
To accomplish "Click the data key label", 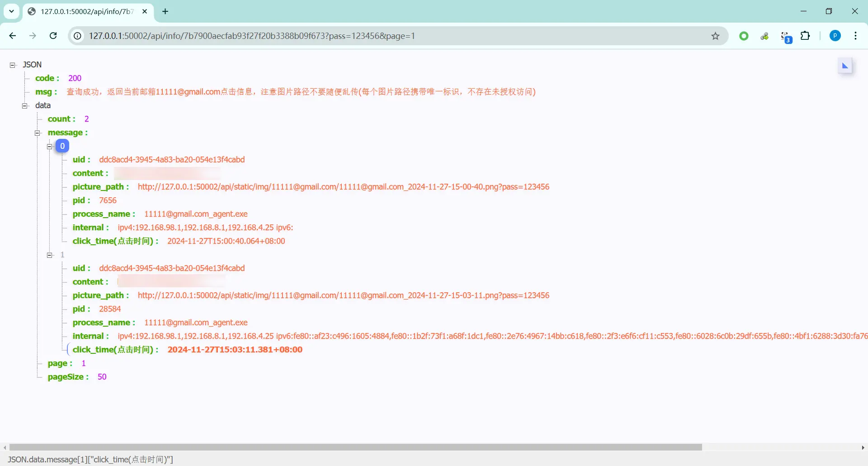I will [43, 105].
